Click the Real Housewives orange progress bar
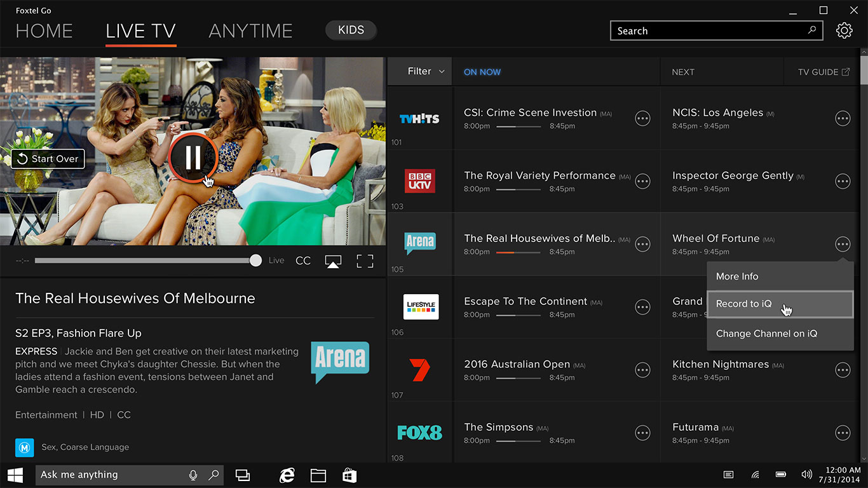 (x=519, y=252)
